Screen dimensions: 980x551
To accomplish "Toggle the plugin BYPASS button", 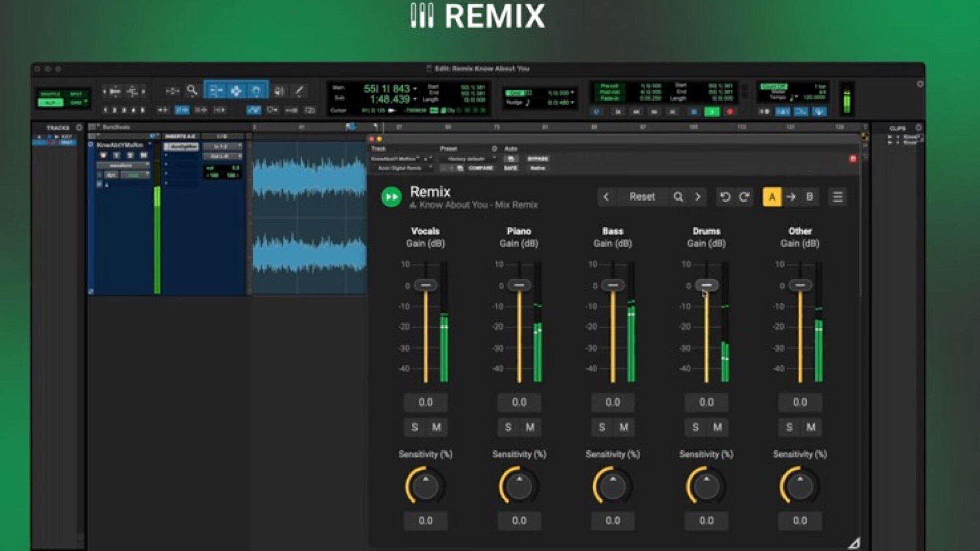I will (x=538, y=159).
